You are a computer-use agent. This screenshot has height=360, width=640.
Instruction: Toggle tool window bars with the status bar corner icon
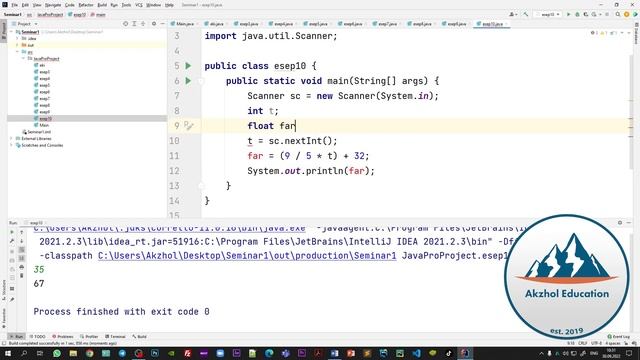click(4, 343)
